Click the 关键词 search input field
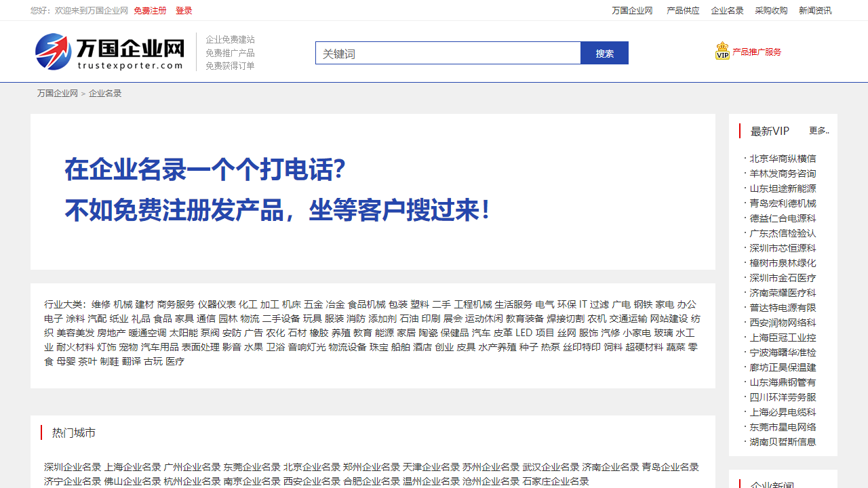Image resolution: width=868 pixels, height=488 pixels. pyautogui.click(x=448, y=52)
